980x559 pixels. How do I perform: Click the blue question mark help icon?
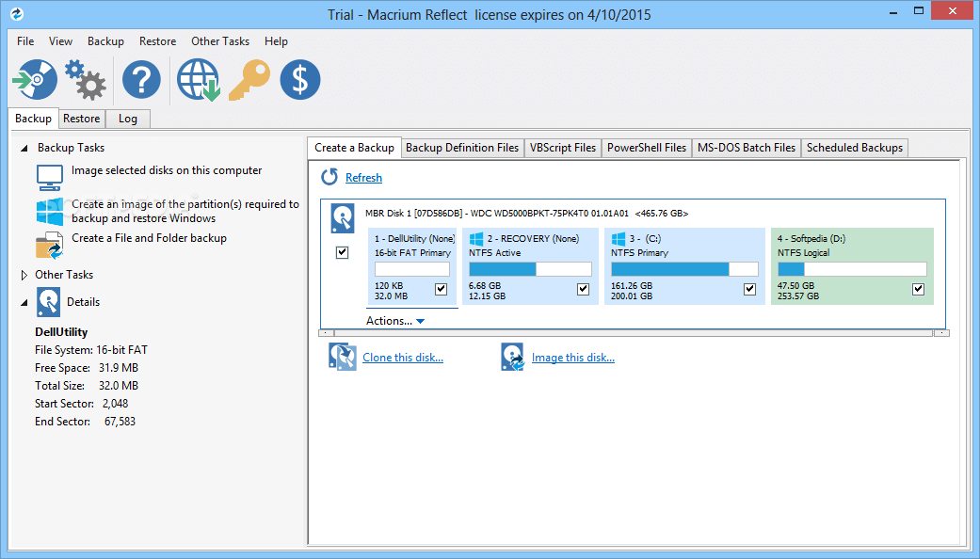click(x=141, y=80)
